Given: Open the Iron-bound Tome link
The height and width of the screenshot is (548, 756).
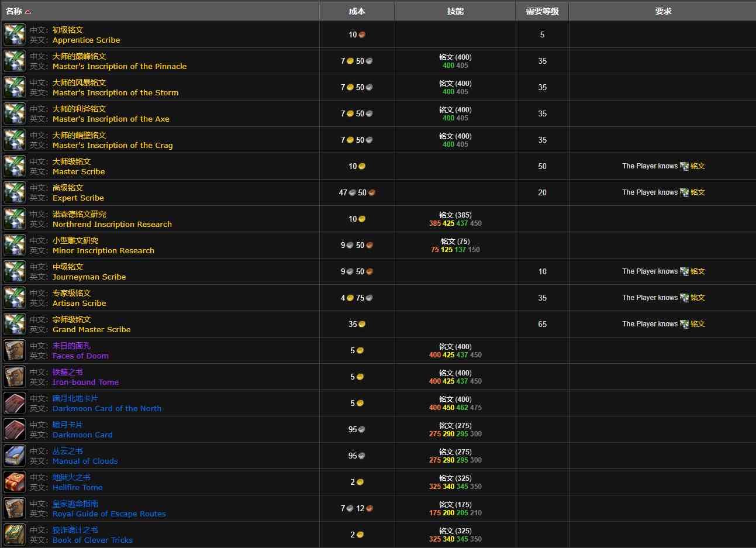Looking at the screenshot, I should tap(85, 382).
